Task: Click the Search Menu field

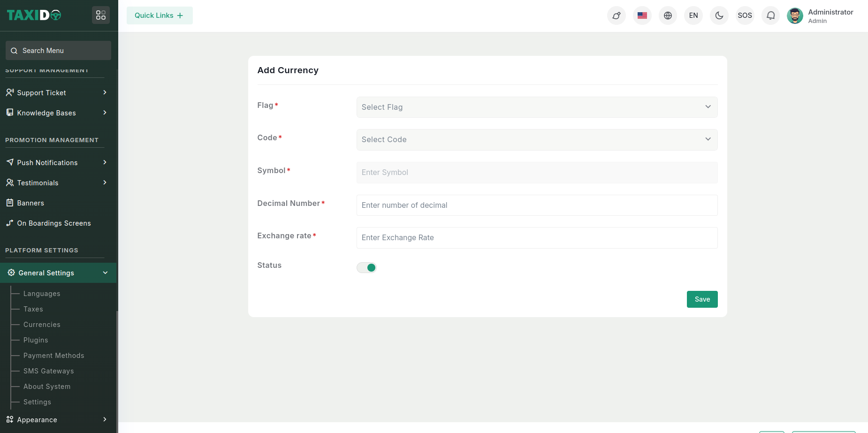Action: [x=59, y=51]
